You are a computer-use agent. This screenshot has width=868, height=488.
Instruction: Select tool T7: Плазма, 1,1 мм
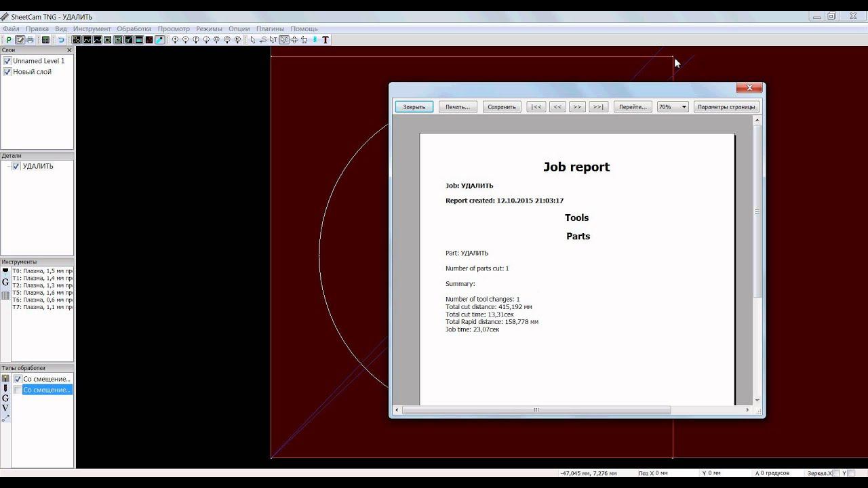[43, 308]
